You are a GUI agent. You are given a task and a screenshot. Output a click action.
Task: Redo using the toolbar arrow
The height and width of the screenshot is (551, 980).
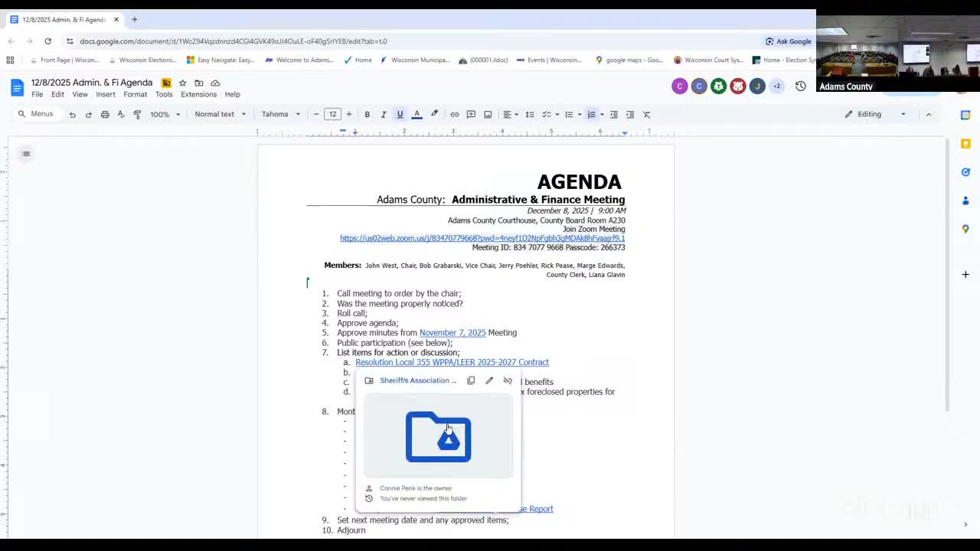click(88, 115)
